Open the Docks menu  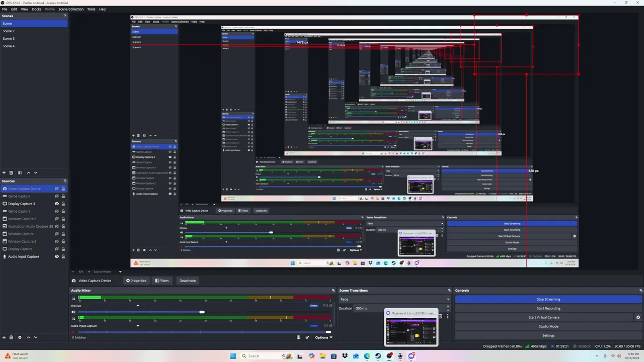click(37, 9)
